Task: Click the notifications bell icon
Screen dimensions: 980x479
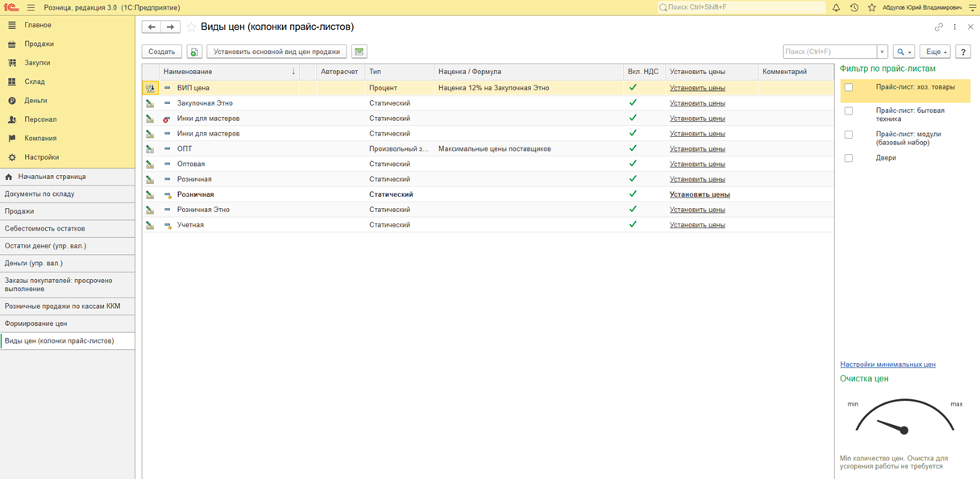Action: [x=836, y=7]
